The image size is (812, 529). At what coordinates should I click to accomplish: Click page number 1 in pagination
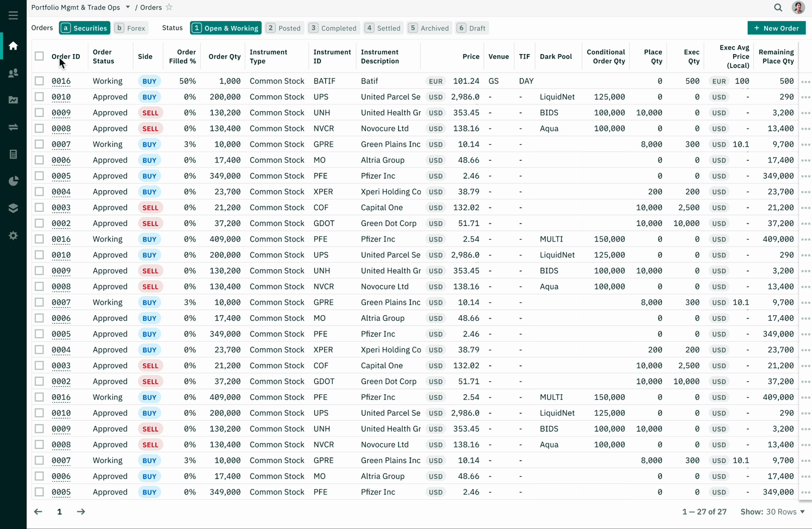pos(59,512)
